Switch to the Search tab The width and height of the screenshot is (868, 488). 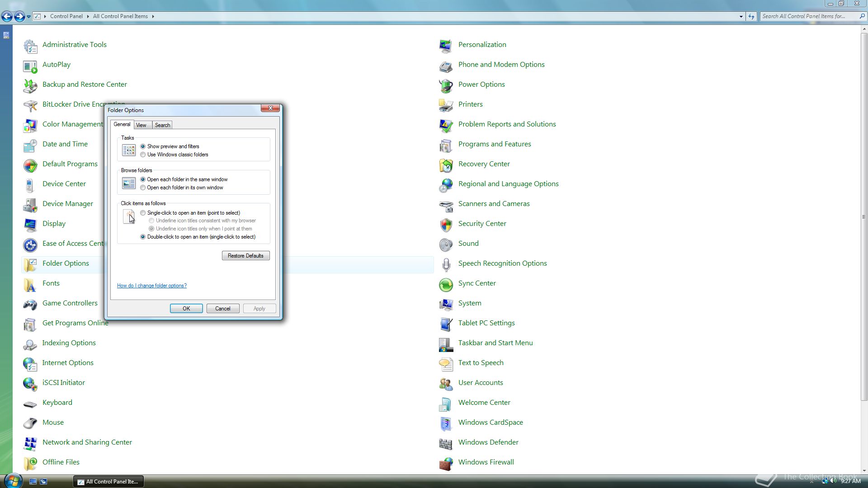[x=162, y=125]
